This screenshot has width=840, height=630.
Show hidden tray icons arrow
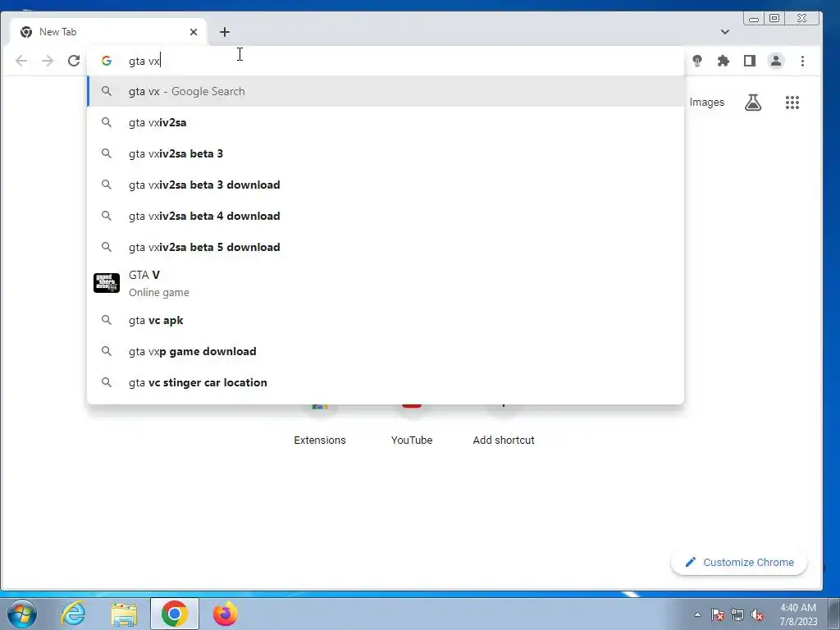pos(697,614)
